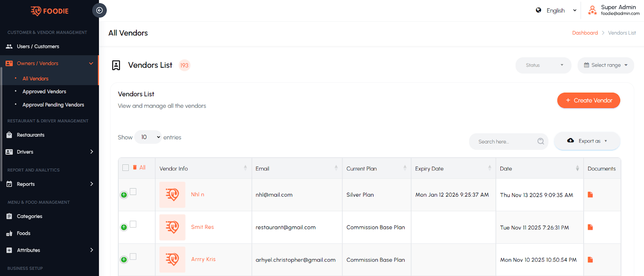
Task: Open the Select range date dropdown
Action: [x=605, y=65]
